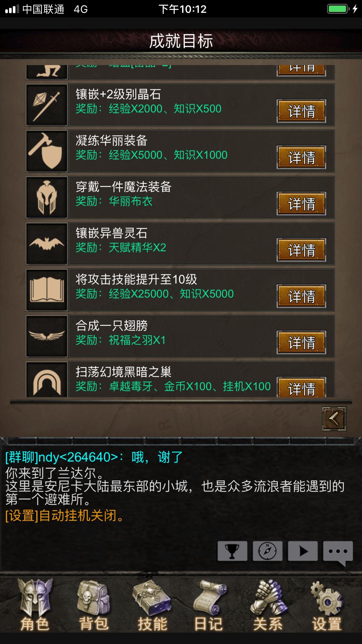Tap the play arrow auto-battle button

coord(303,551)
